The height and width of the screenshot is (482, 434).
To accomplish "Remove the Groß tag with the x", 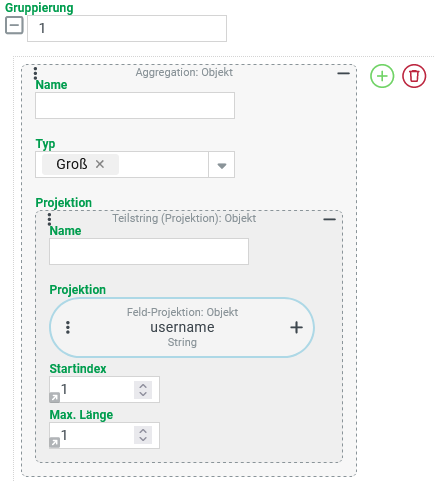I will pos(100,164).
